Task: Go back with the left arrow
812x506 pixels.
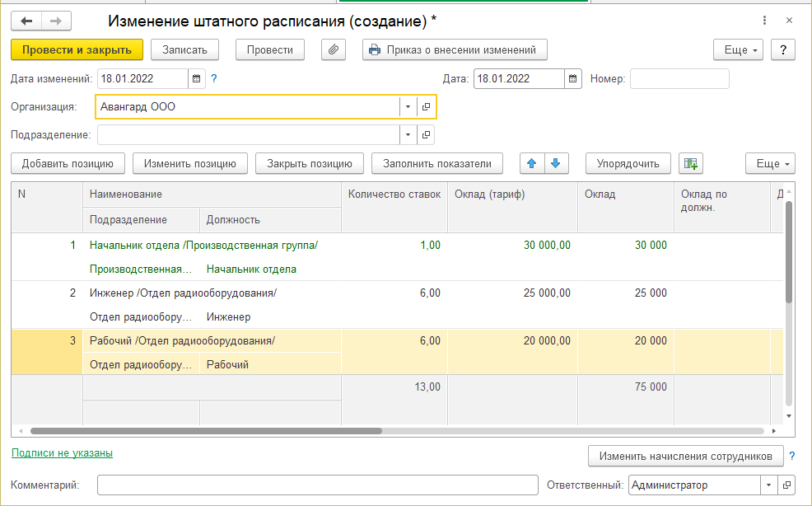Action: [x=27, y=21]
